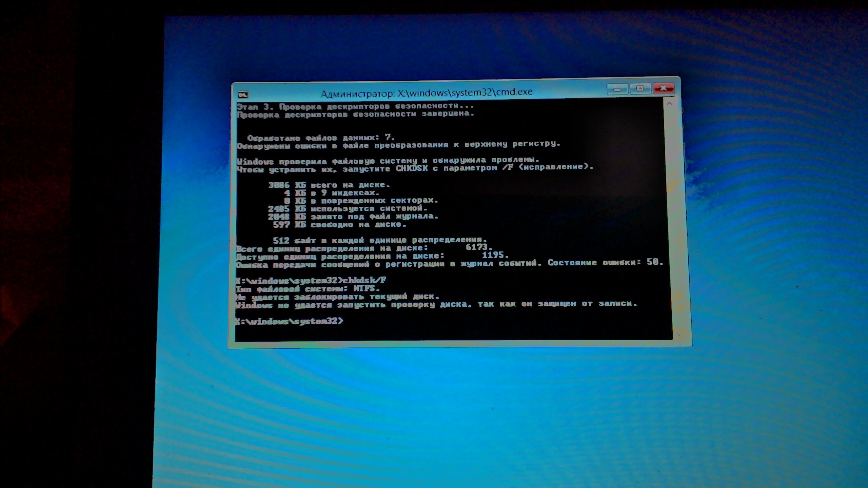Click the '597 КБ свободно на диске' line
Screen dimensions: 868x488
point(339,224)
